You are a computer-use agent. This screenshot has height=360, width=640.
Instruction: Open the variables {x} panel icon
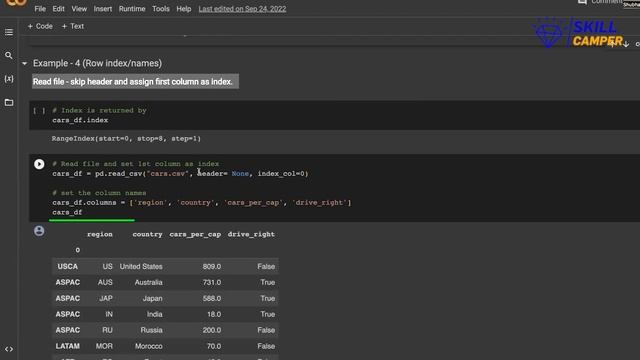click(9, 78)
